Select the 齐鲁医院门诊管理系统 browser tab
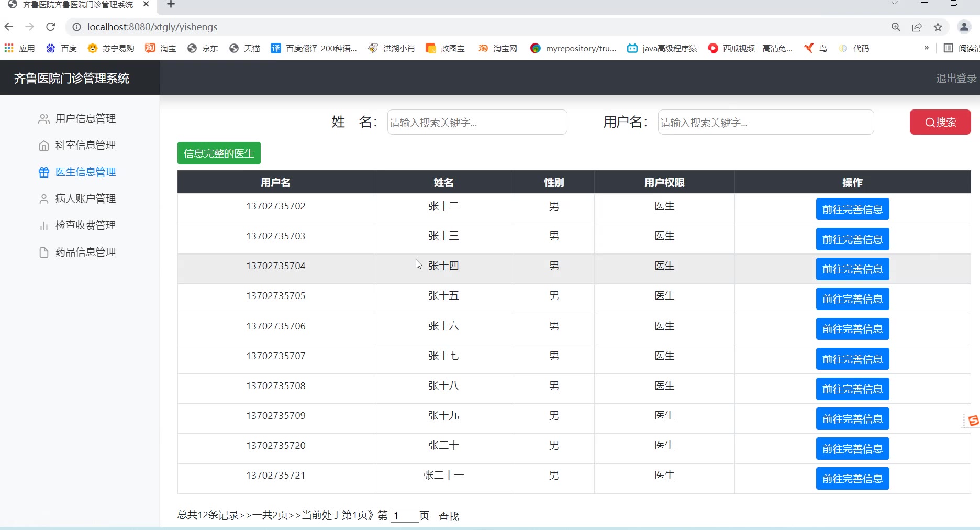Viewport: 980px width, 530px height. pos(79,4)
